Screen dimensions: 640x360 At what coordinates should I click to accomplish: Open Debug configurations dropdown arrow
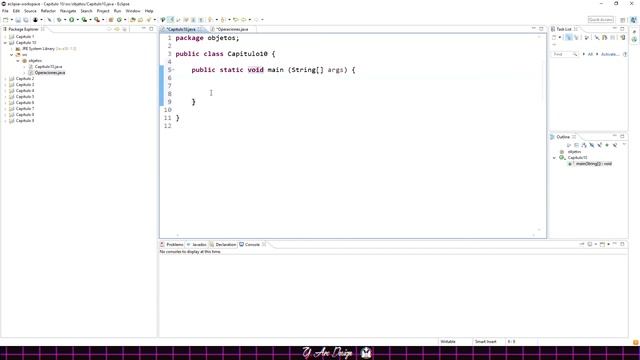pos(65,20)
